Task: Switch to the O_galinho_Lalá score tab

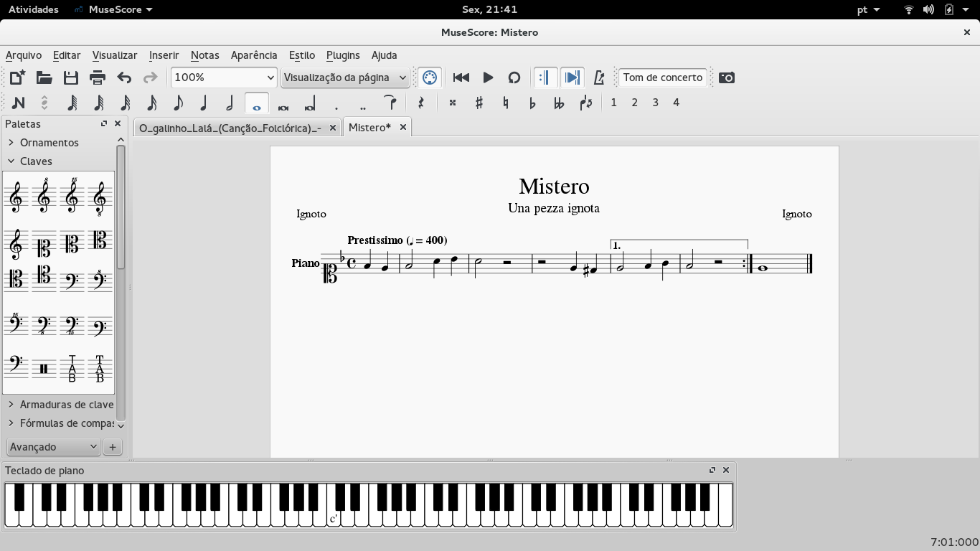Action: (230, 127)
